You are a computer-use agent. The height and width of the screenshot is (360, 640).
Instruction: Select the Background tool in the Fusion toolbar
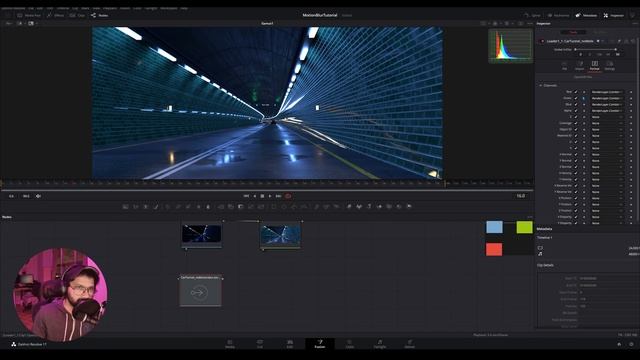[x=126, y=207]
